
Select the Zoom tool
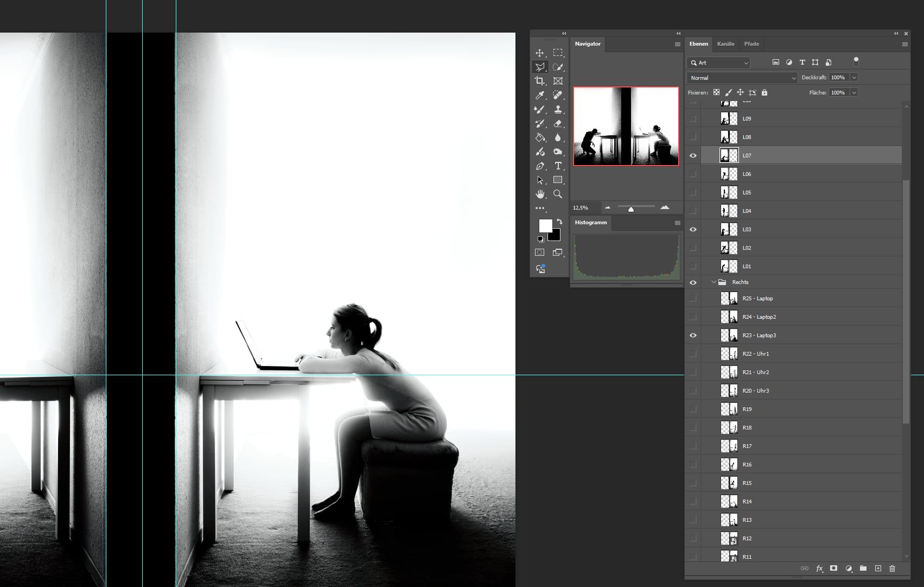click(x=558, y=194)
